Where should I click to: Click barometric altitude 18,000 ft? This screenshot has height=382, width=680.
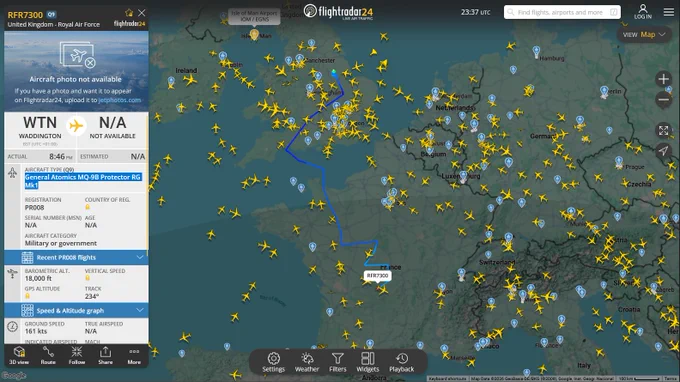[38, 278]
